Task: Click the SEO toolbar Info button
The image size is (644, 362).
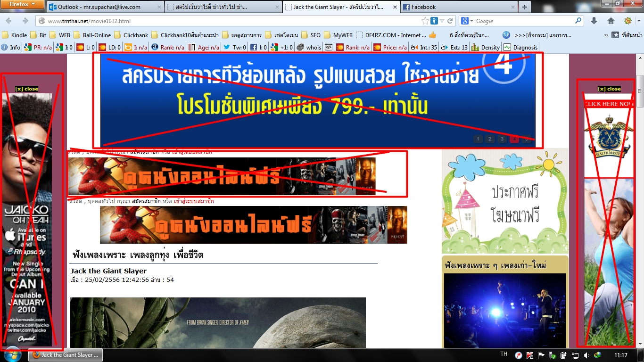Action: [x=11, y=47]
